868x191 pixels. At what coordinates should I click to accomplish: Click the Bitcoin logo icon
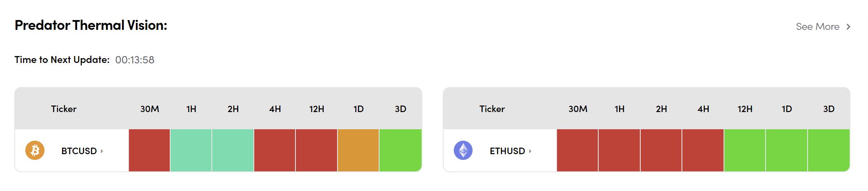click(35, 151)
